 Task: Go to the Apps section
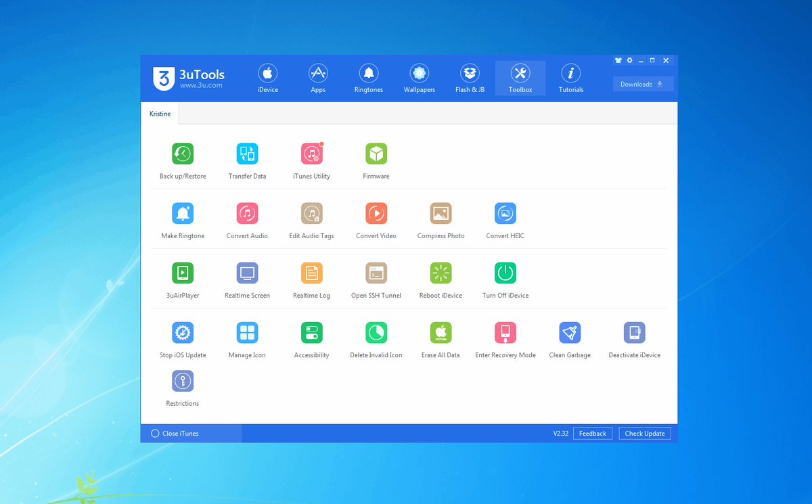click(318, 78)
